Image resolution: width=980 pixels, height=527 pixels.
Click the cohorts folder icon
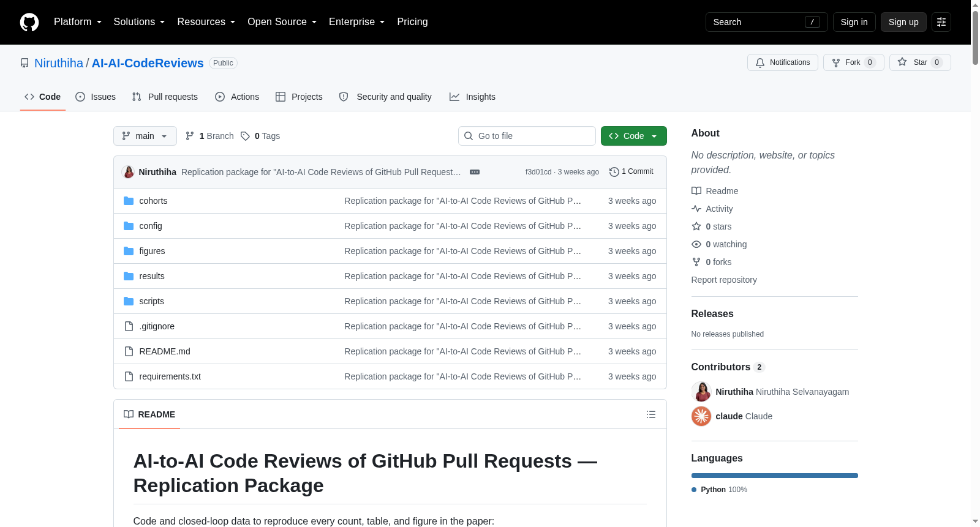[129, 201]
